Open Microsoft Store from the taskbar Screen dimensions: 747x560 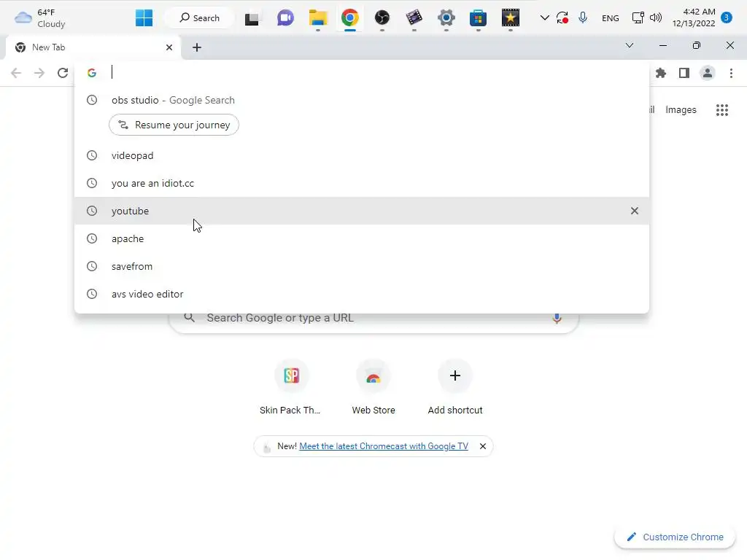pyautogui.click(x=479, y=18)
